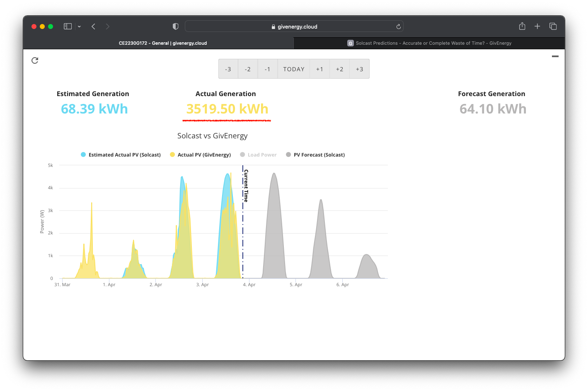Screen dimensions: 588x391
Task: Select the TODAY button
Action: pyautogui.click(x=294, y=69)
